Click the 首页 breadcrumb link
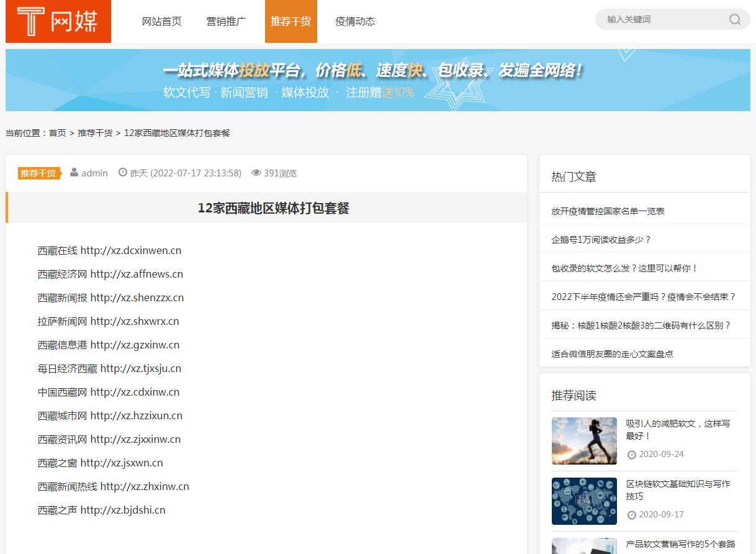Screen dimensions: 756x554 coord(58,133)
